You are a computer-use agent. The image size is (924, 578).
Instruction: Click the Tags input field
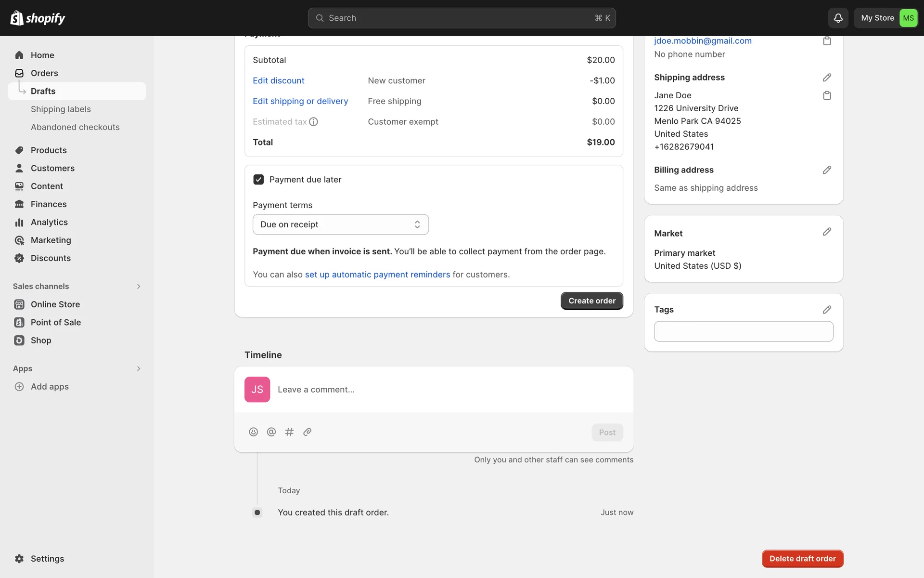pyautogui.click(x=743, y=331)
